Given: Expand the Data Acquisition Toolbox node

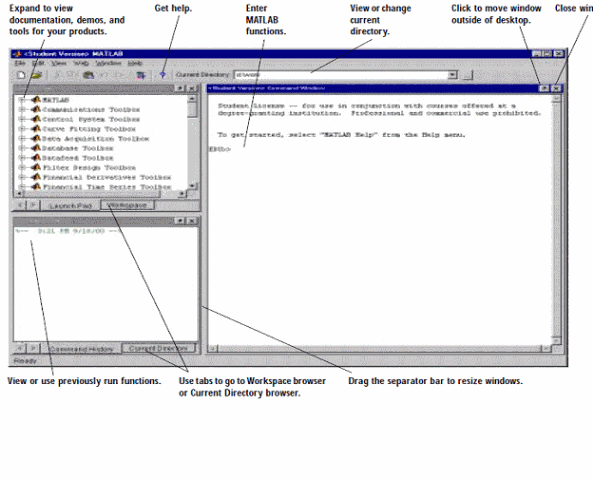Looking at the screenshot, I should pyautogui.click(x=22, y=138).
